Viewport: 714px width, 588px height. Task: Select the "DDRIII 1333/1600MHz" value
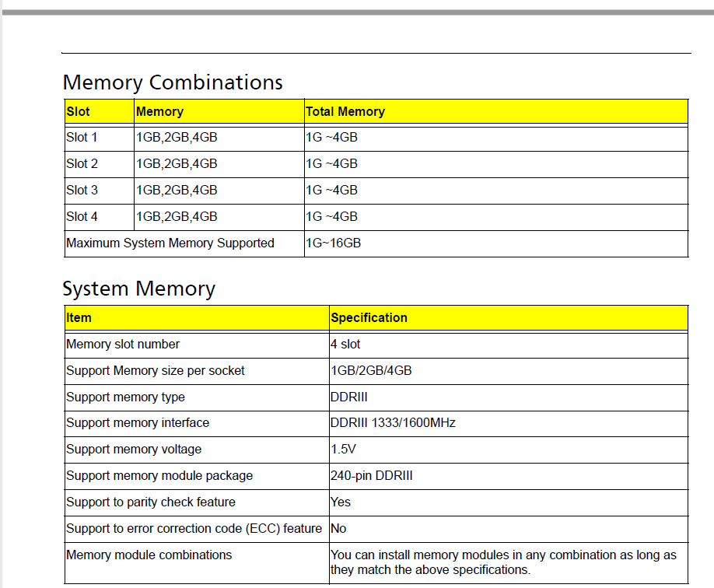click(x=393, y=423)
